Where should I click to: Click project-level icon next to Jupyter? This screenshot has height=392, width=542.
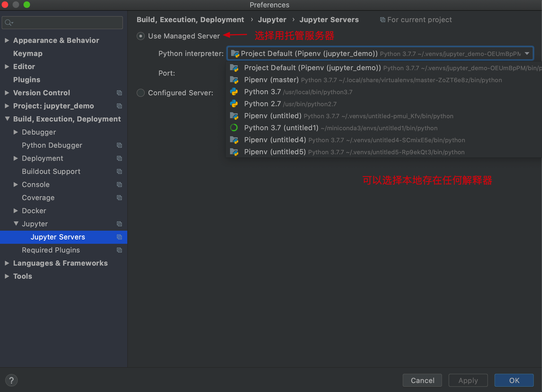[119, 224]
